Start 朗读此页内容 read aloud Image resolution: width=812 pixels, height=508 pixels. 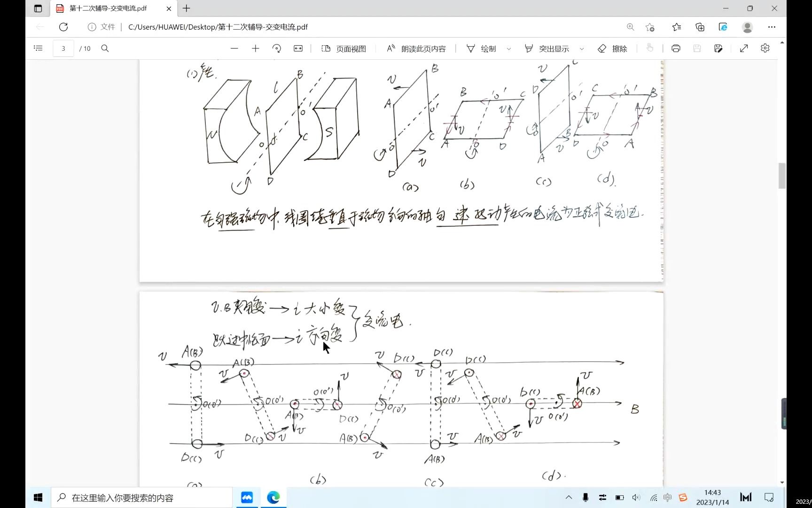click(x=416, y=48)
